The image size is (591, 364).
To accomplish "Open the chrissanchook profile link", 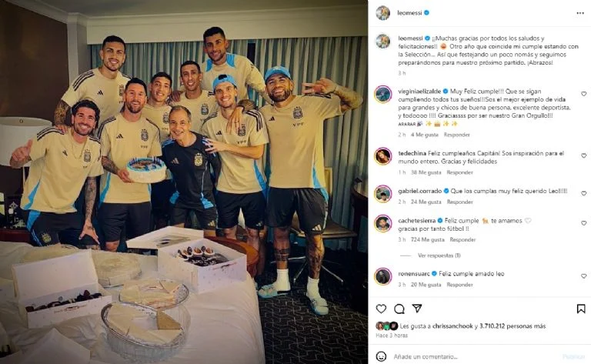I will pos(452,326).
